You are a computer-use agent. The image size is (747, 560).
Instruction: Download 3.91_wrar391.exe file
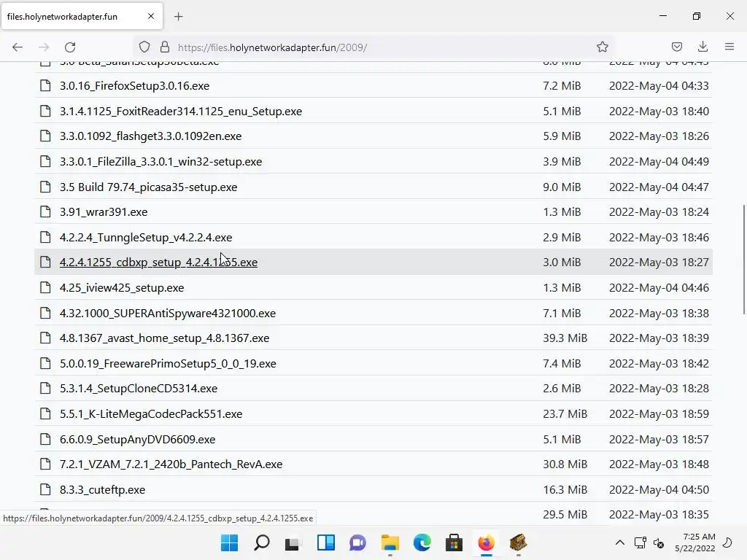pyautogui.click(x=104, y=212)
